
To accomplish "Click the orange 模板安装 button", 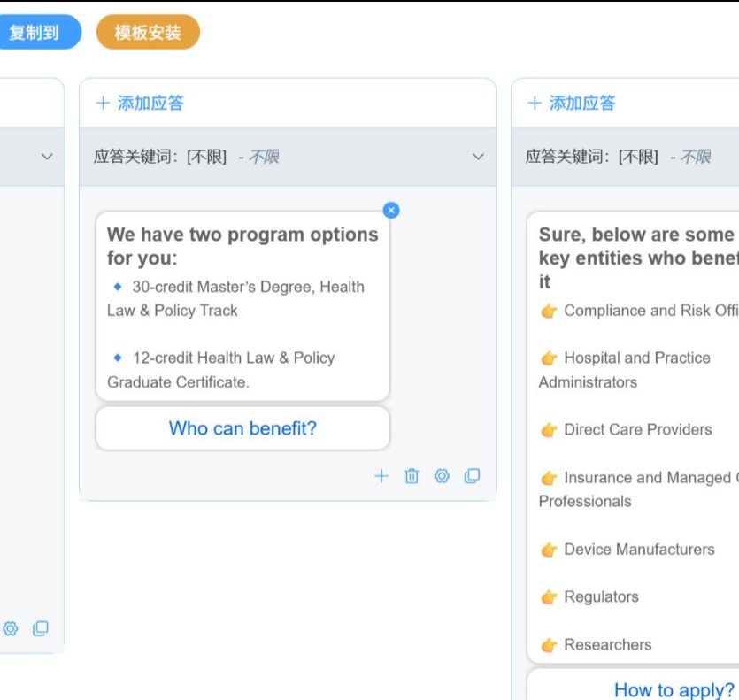I will tap(148, 32).
